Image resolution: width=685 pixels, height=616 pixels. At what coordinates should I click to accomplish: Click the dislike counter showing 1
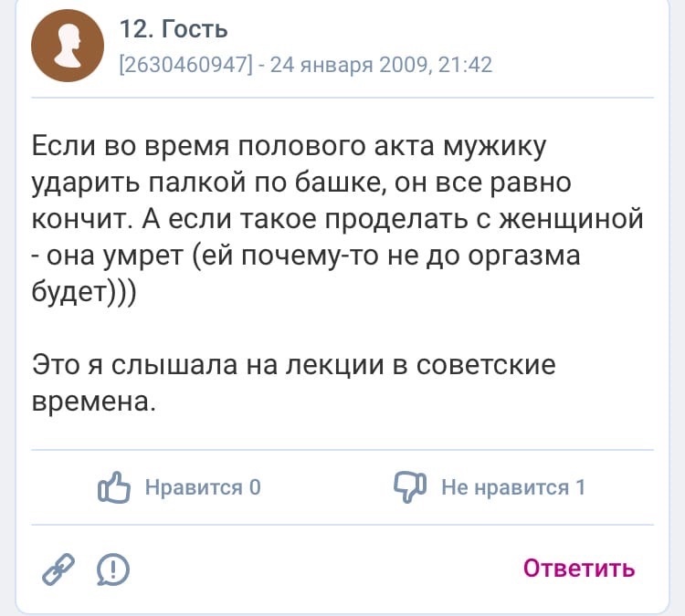click(x=580, y=487)
